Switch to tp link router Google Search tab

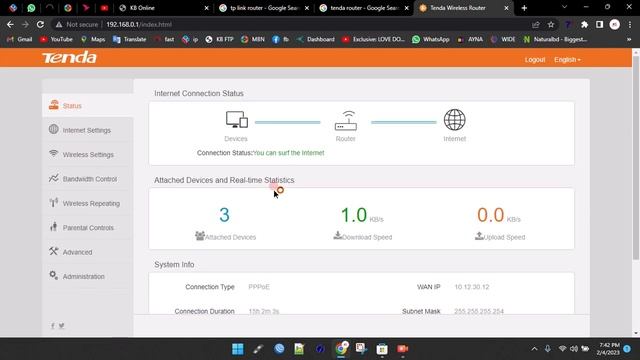pyautogui.click(x=264, y=8)
